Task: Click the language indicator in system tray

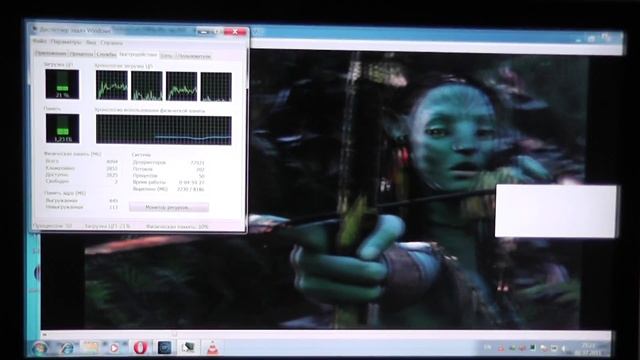Action: [487, 348]
